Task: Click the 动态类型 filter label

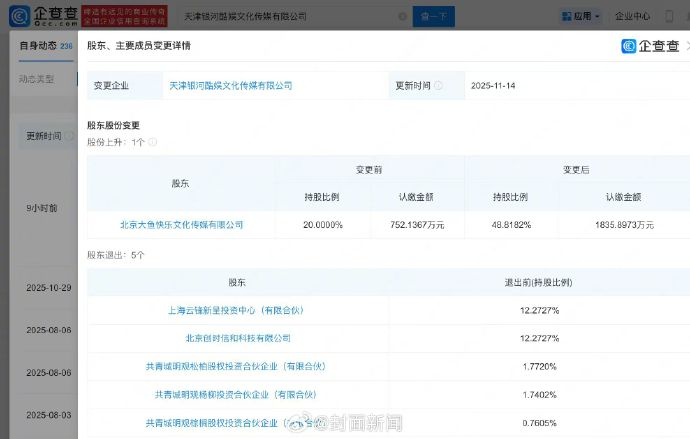Action: 38,79
